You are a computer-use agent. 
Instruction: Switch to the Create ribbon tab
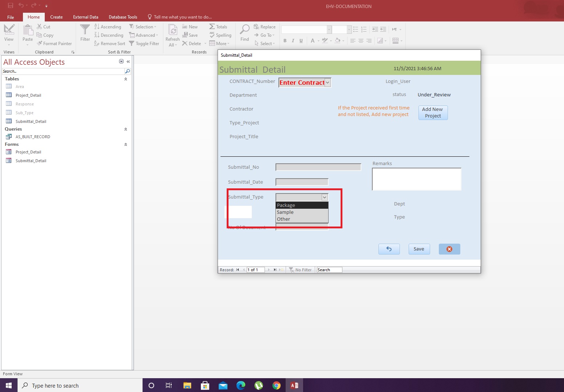point(56,17)
